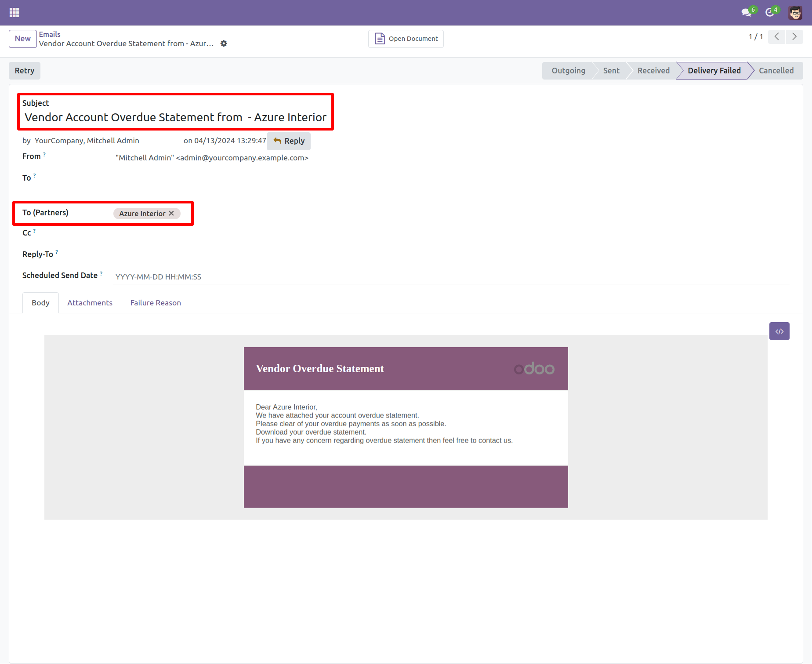Image resolution: width=812 pixels, height=664 pixels.
Task: Click the record title in breadcrumb
Action: pos(127,44)
